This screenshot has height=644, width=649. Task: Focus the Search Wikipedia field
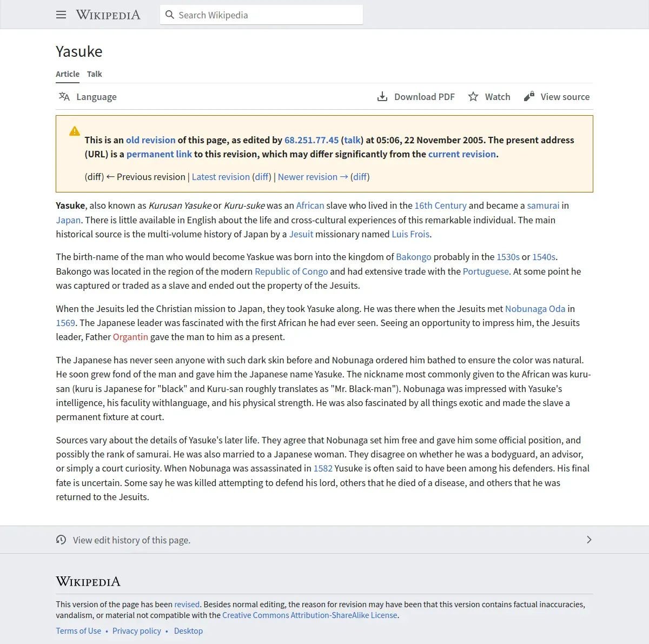coord(261,15)
